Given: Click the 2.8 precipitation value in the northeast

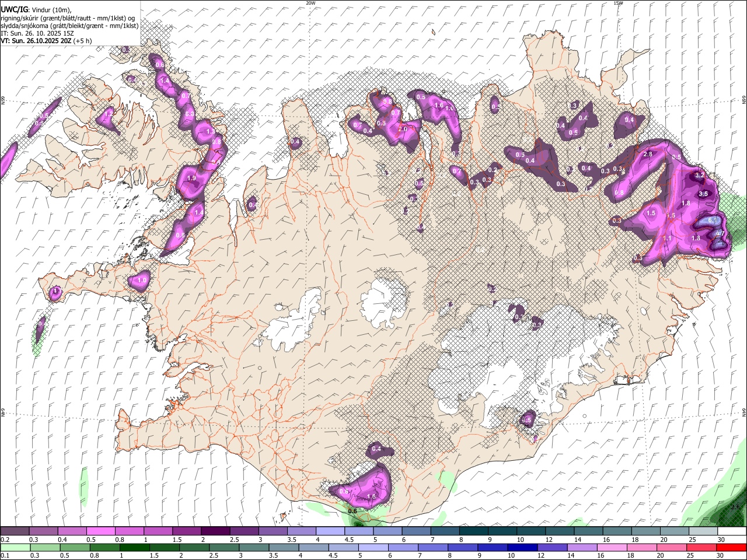Looking at the screenshot, I should (647, 154).
